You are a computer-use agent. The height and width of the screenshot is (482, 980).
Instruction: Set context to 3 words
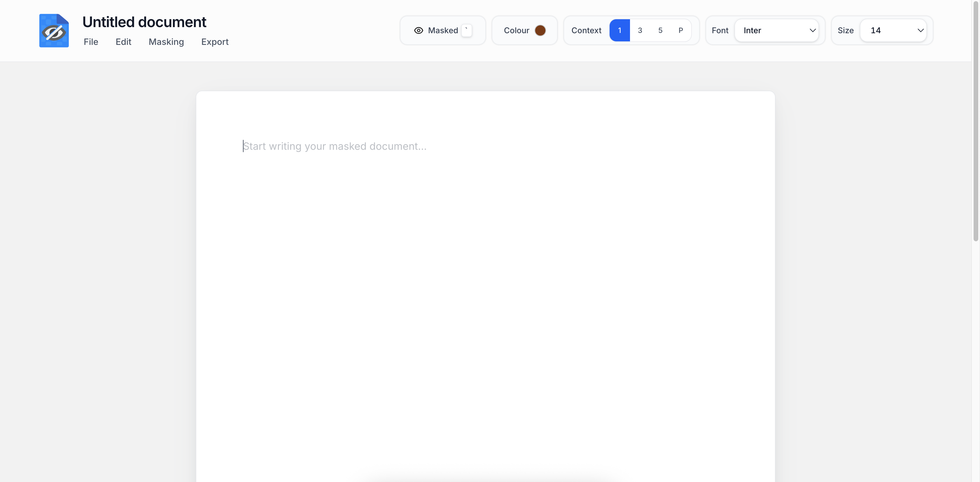(640, 30)
